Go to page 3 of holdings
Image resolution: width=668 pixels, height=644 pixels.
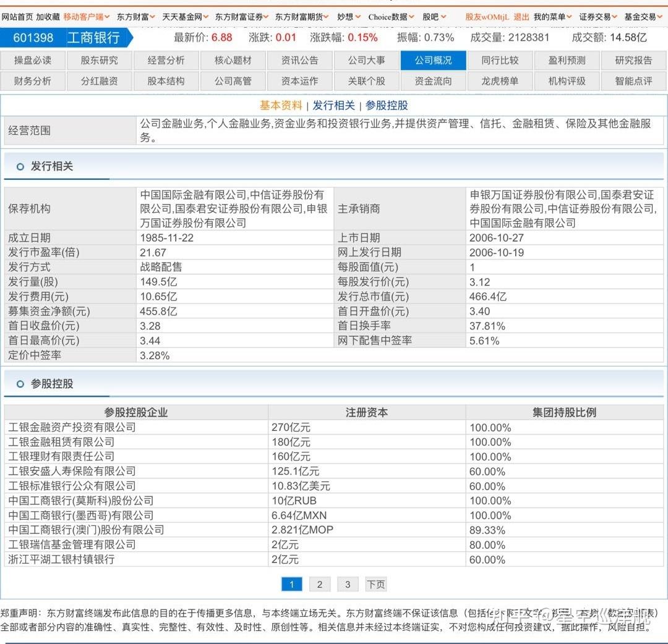[348, 585]
